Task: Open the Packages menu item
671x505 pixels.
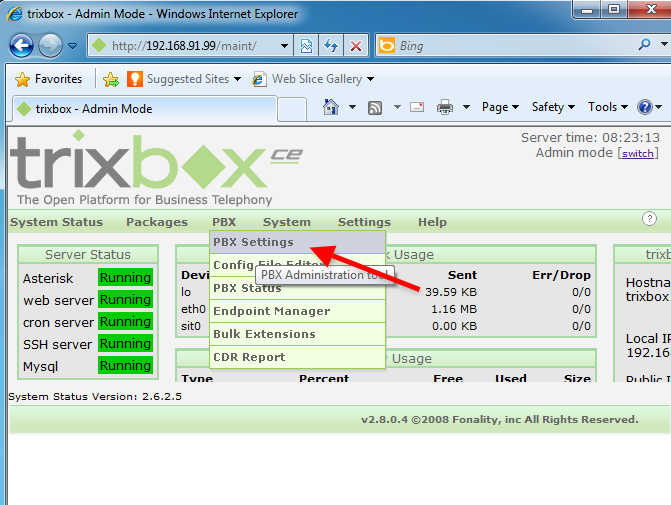Action: [x=157, y=222]
